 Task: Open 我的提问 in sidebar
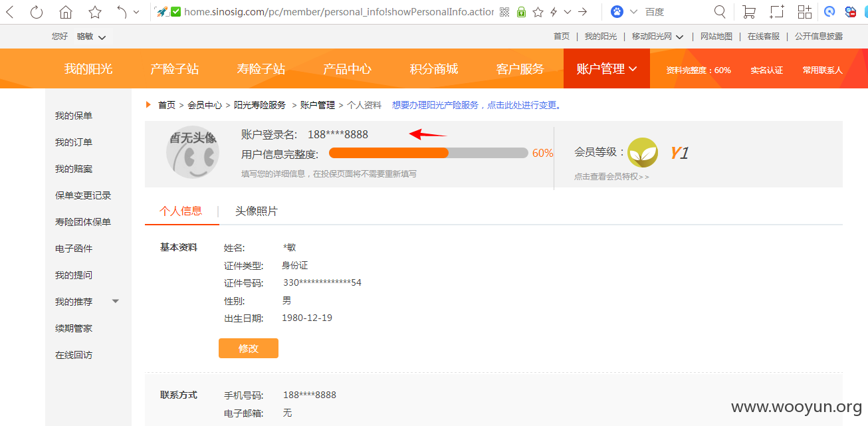point(74,275)
